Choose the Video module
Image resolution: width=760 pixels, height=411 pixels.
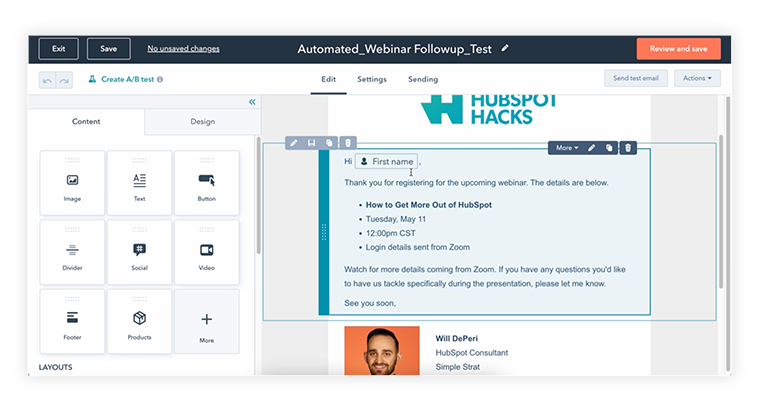click(206, 252)
